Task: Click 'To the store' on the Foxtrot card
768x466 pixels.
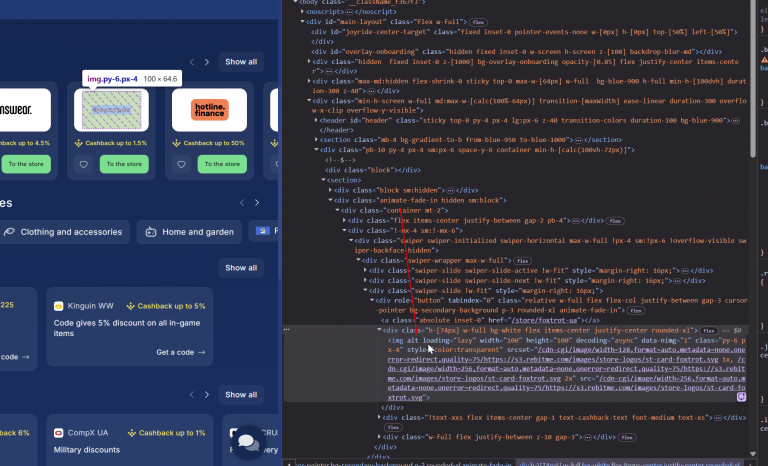Action: 124,164
